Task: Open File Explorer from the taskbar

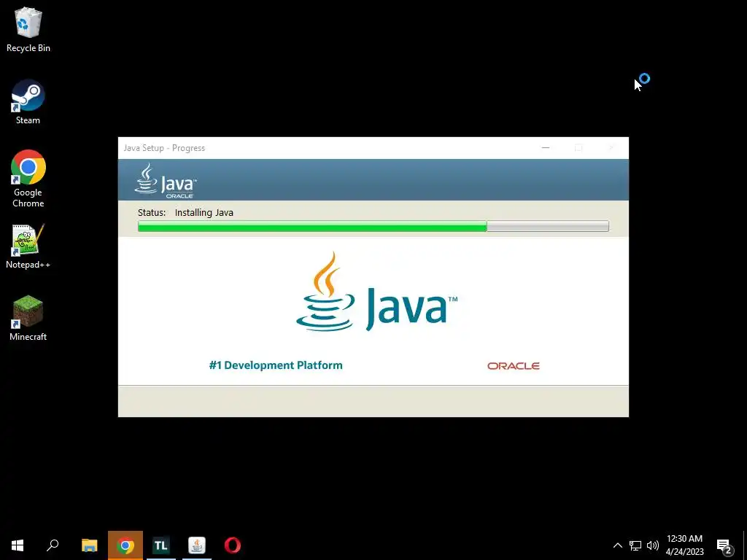Action: [89, 545]
